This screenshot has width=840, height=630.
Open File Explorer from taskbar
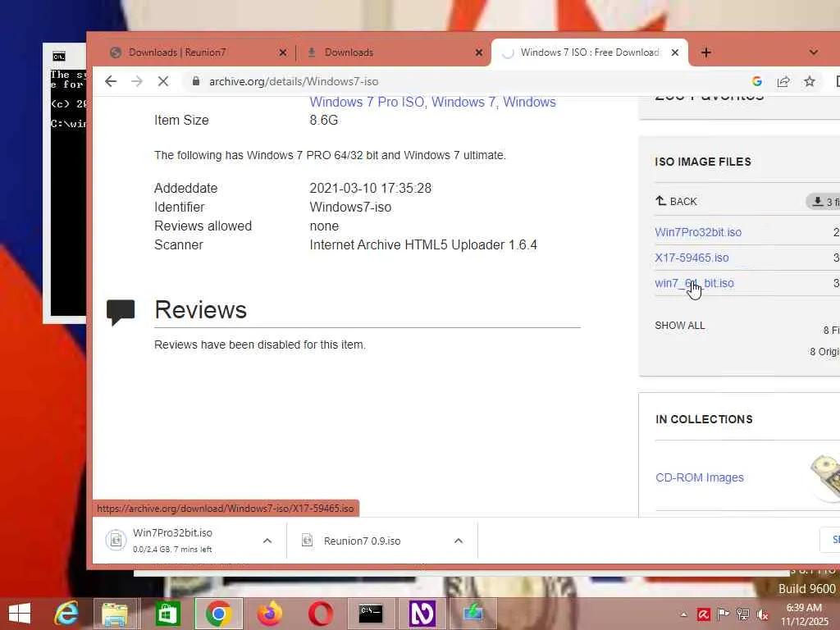[x=115, y=614]
